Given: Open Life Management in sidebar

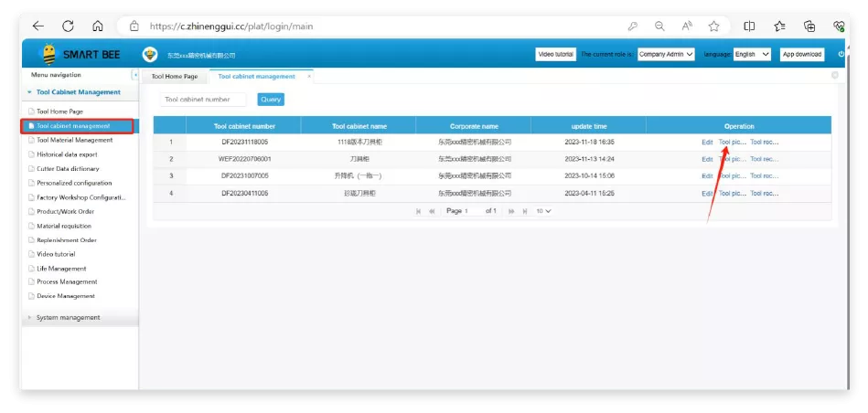Looking at the screenshot, I should pos(61,269).
